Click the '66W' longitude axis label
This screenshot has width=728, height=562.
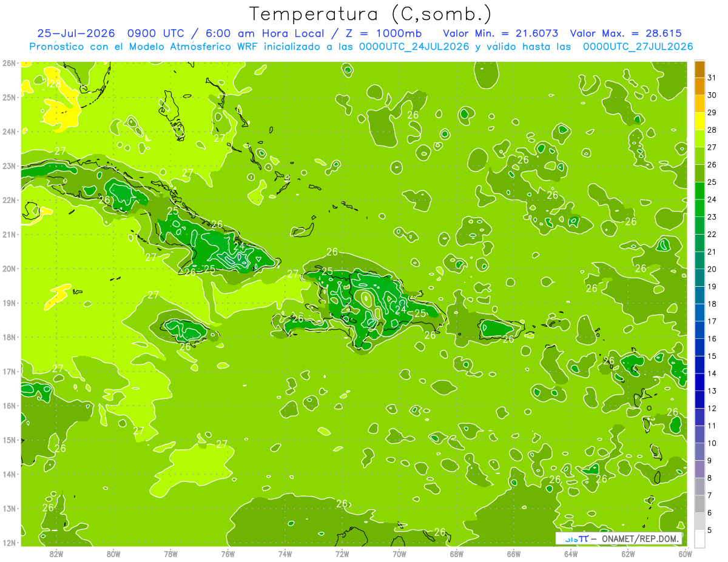pos(514,553)
